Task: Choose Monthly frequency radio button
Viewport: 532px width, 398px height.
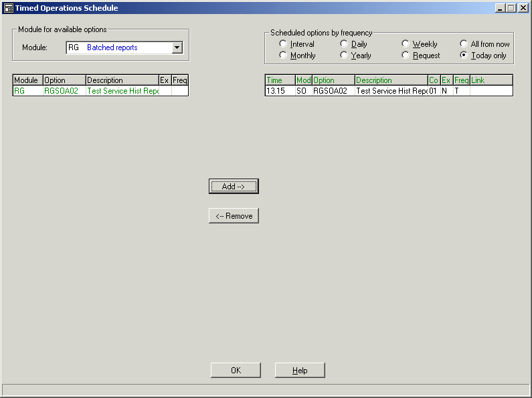Action: (284, 56)
